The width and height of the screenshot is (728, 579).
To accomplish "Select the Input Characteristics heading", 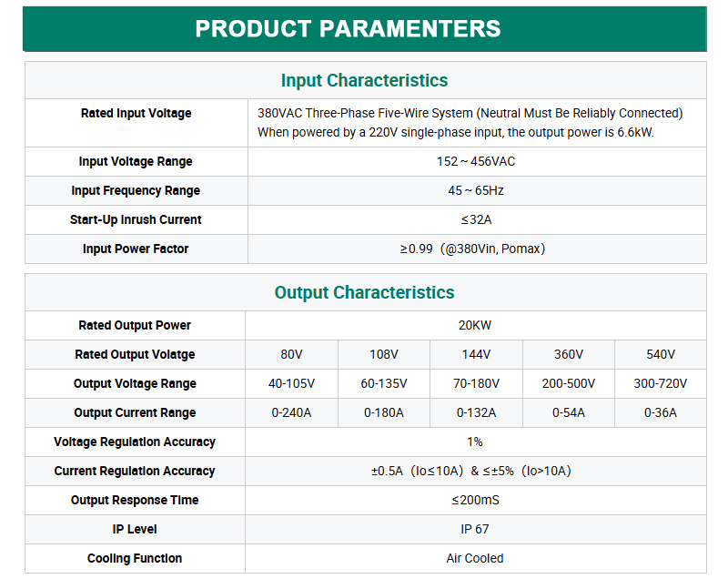I will 365,80.
